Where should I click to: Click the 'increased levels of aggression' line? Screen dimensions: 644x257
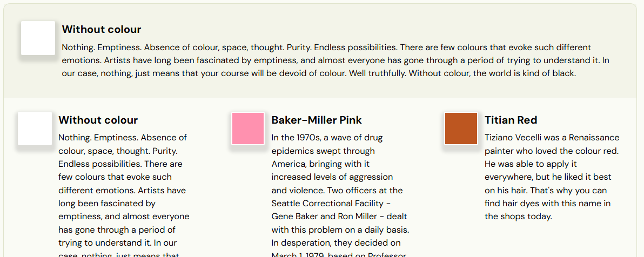pos(332,177)
